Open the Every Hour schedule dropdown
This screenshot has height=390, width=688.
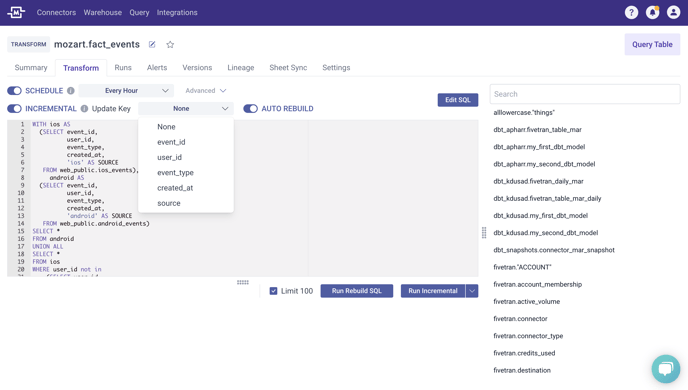[126, 91]
